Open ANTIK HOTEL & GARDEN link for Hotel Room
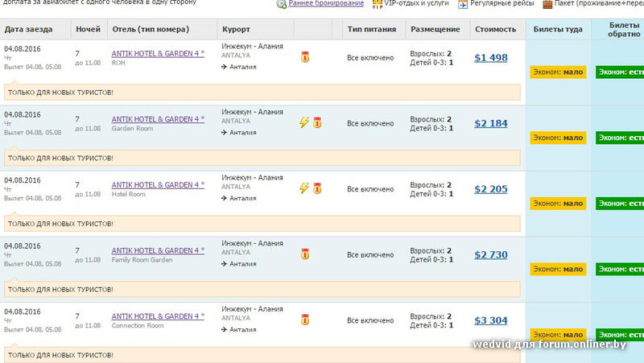 (x=158, y=185)
